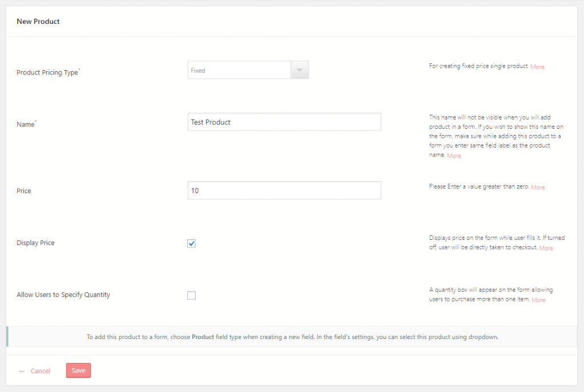584x392 pixels.
Task: Select the New Product header title
Action: 38,21
